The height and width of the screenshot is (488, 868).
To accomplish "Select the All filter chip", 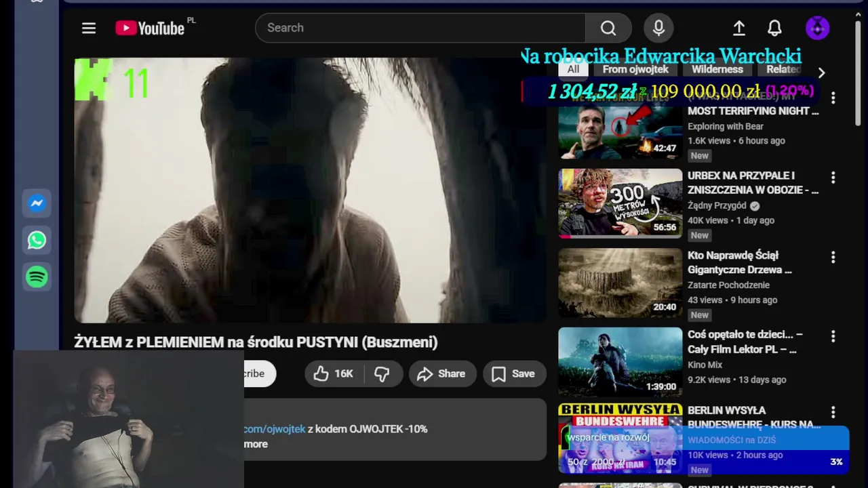I will pos(573,69).
